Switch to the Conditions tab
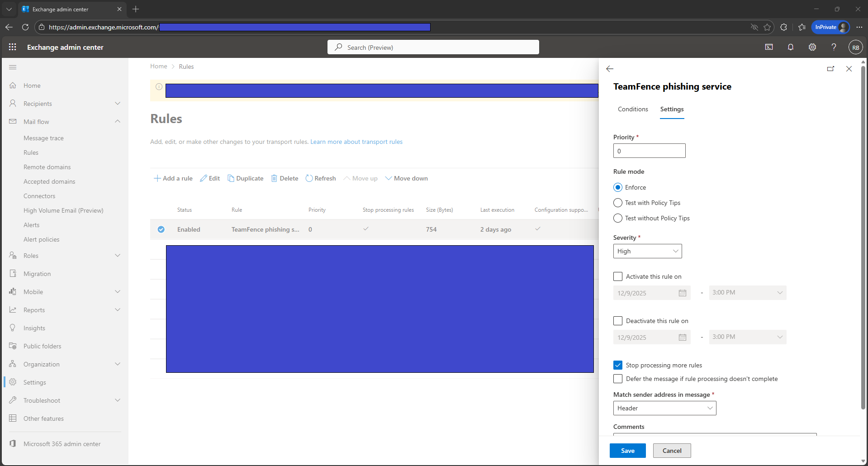 633,109
